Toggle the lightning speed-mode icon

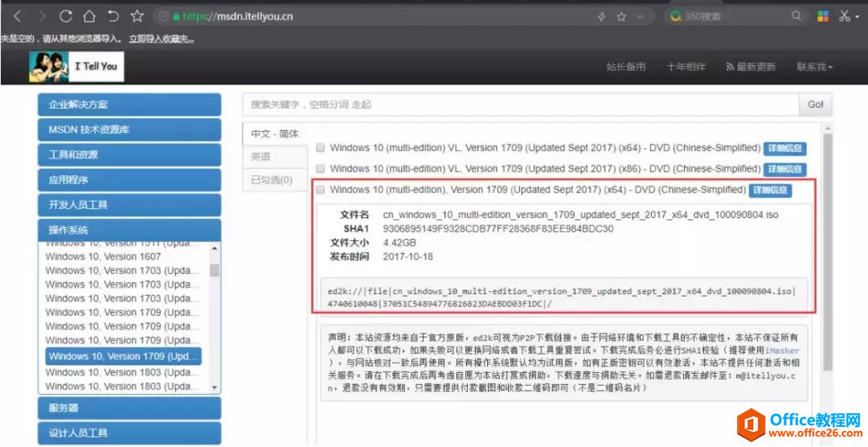(602, 17)
